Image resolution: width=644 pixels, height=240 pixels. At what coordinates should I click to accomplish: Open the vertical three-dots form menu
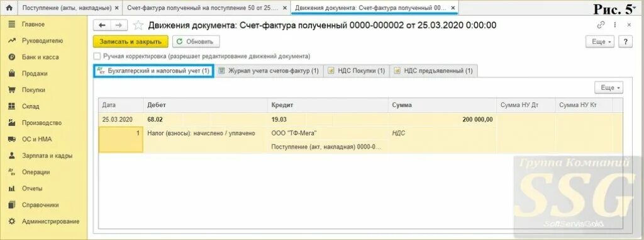coord(615,25)
